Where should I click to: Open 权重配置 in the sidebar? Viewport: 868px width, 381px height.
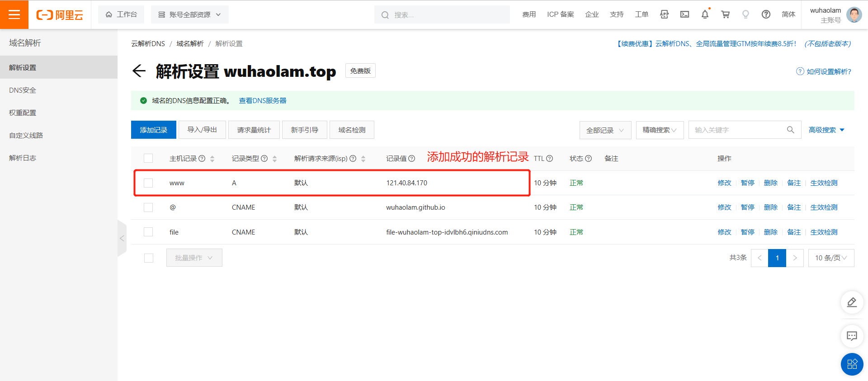click(59, 113)
